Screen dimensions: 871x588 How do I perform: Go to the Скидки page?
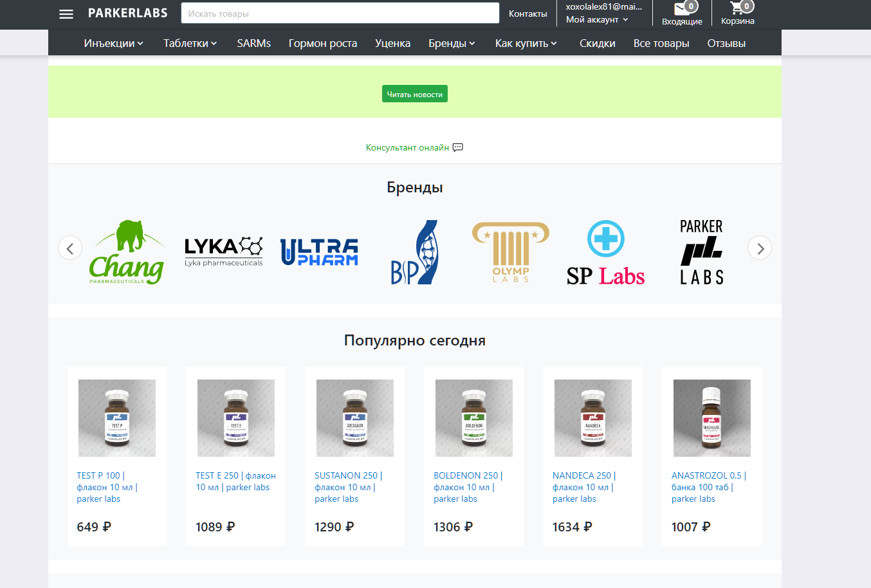coord(597,43)
